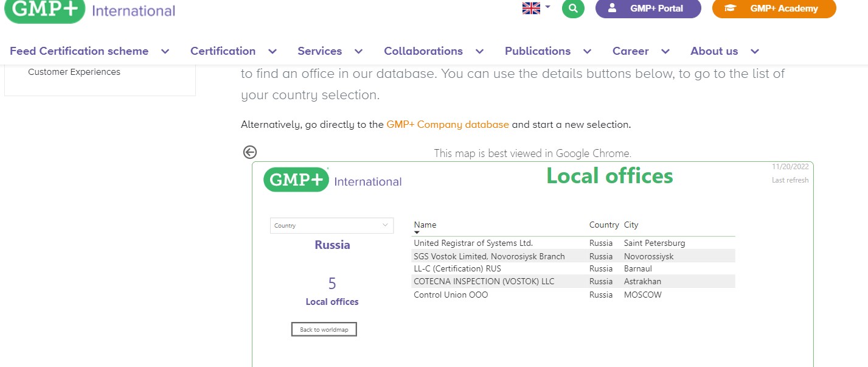Click the back arrow circle icon
The height and width of the screenshot is (367, 868).
[249, 152]
